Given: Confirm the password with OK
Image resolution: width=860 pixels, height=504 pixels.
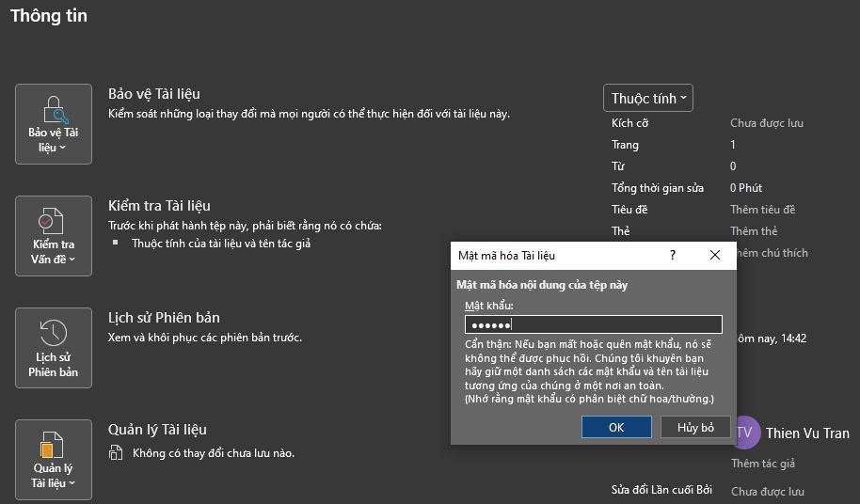Looking at the screenshot, I should (x=616, y=427).
